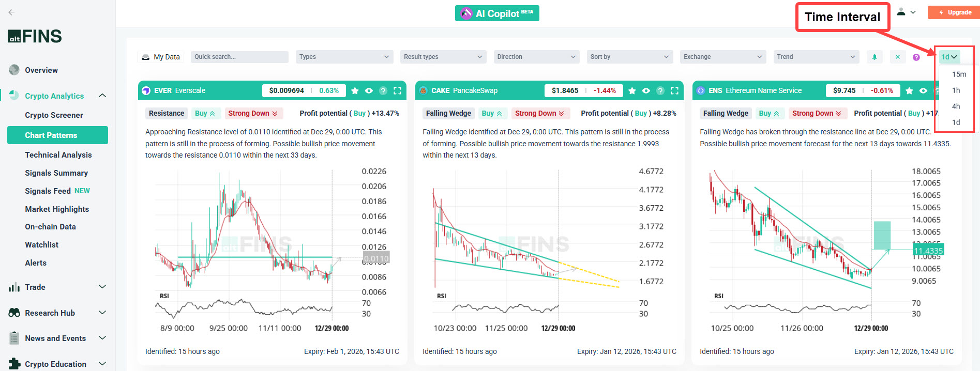Expand EVER chart to fullscreen

[397, 90]
